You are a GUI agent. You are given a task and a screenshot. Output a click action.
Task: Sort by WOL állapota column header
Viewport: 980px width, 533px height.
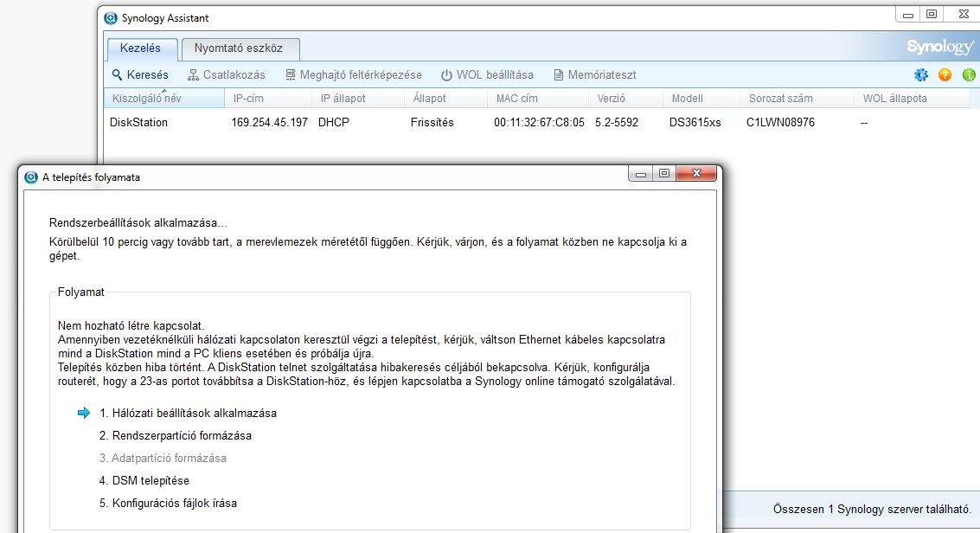[x=912, y=98]
